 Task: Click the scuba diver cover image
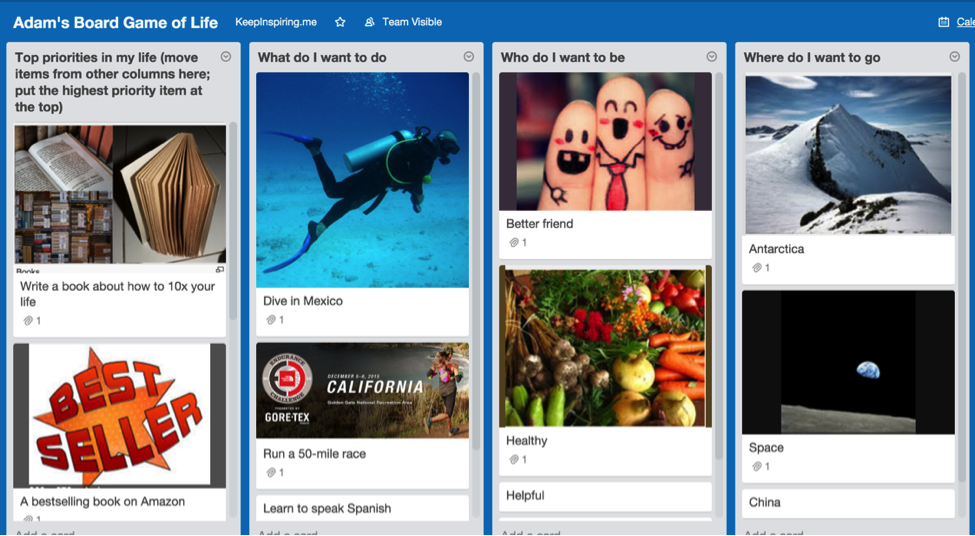point(362,179)
